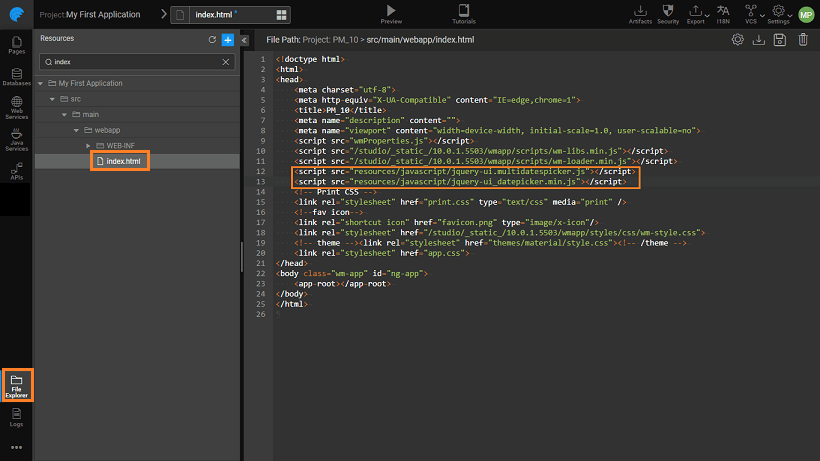Screen dimensions: 820x461
Task: Collapse the webapp folder
Action: click(76, 130)
